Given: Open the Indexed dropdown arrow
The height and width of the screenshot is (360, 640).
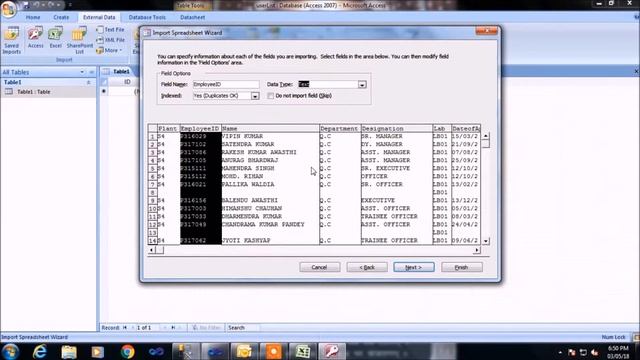Looking at the screenshot, I should (x=255, y=96).
